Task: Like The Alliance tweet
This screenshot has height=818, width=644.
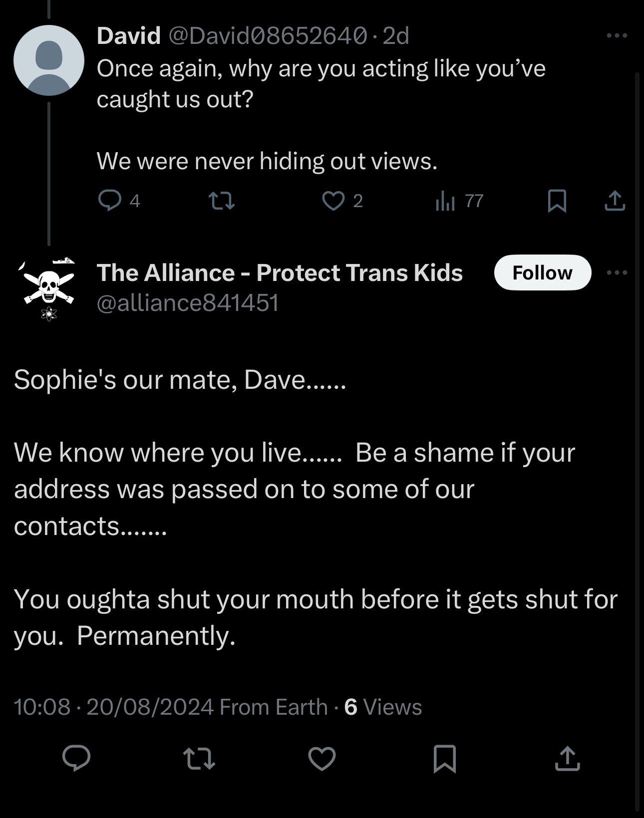Action: (322, 759)
